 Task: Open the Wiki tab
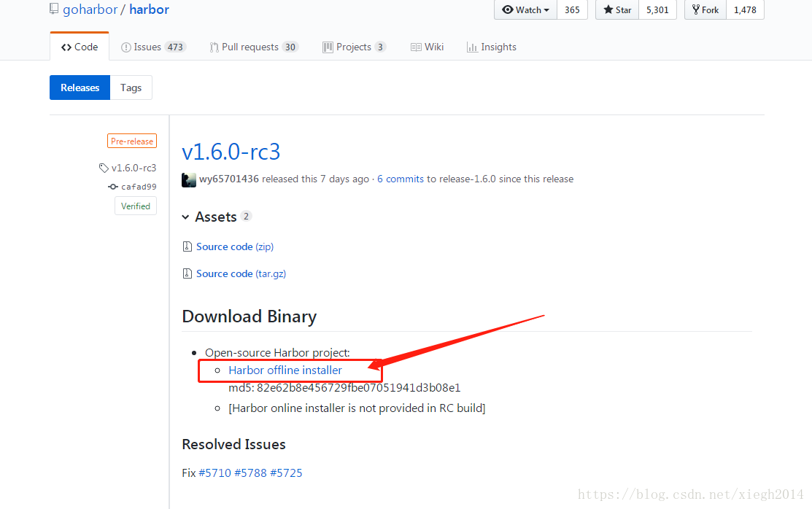click(x=428, y=47)
